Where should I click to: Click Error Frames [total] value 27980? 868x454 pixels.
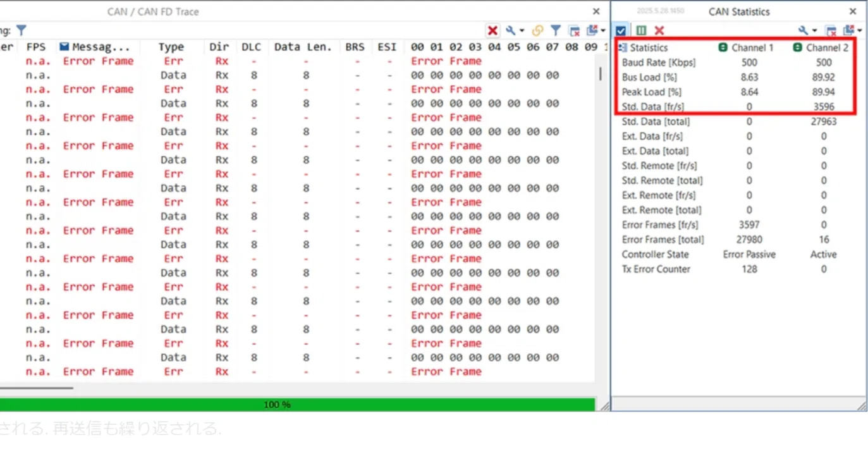tap(749, 240)
